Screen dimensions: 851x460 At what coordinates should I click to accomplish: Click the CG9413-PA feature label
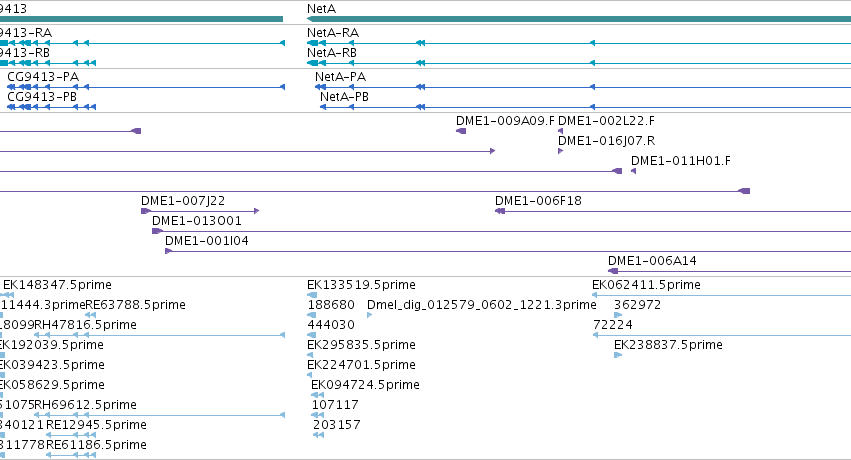click(43, 77)
